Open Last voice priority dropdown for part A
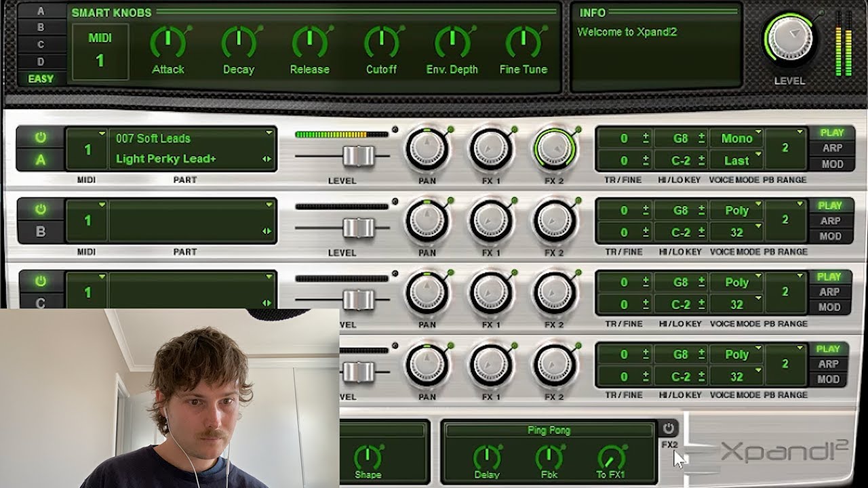868x488 pixels. coord(737,161)
